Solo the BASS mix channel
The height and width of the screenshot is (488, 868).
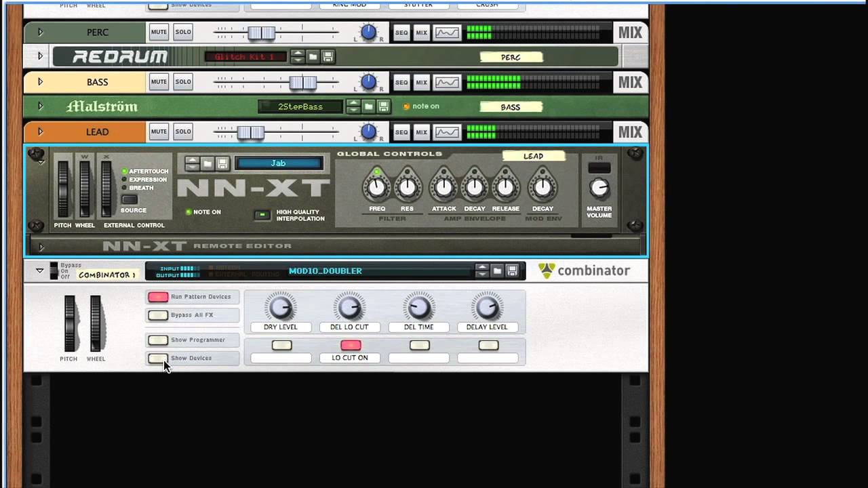click(183, 82)
